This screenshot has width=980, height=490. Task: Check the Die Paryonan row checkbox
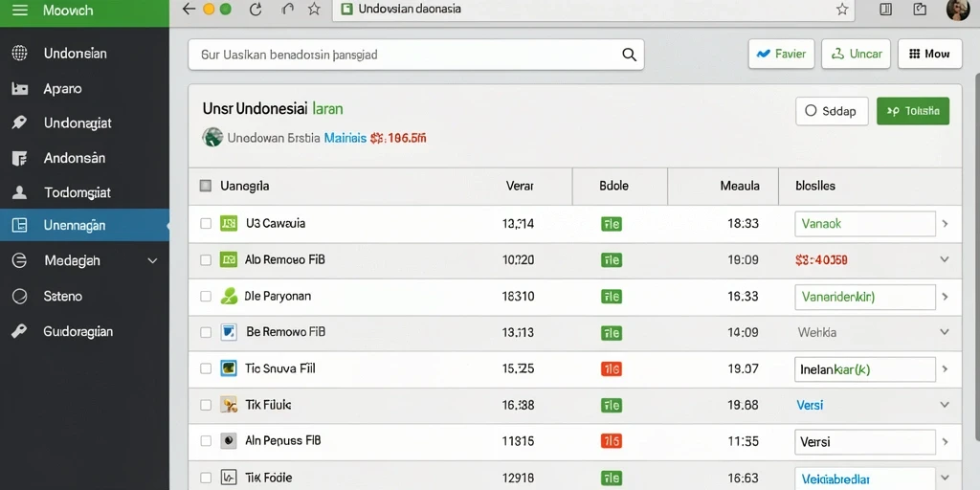tap(206, 297)
